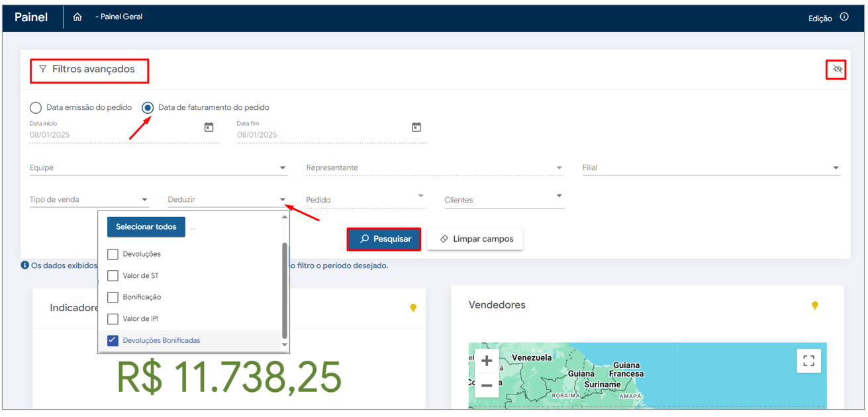Viewport: 868px width, 417px height.
Task: Hide filters with crossed-eye icon
Action: (838, 69)
